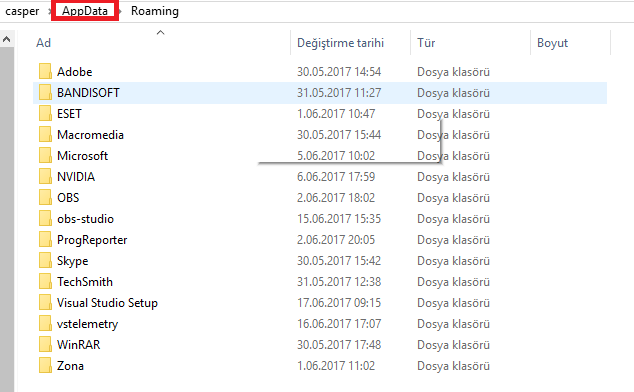Select the Visual Studio Setup folder name
The width and height of the screenshot is (634, 392).
click(107, 303)
